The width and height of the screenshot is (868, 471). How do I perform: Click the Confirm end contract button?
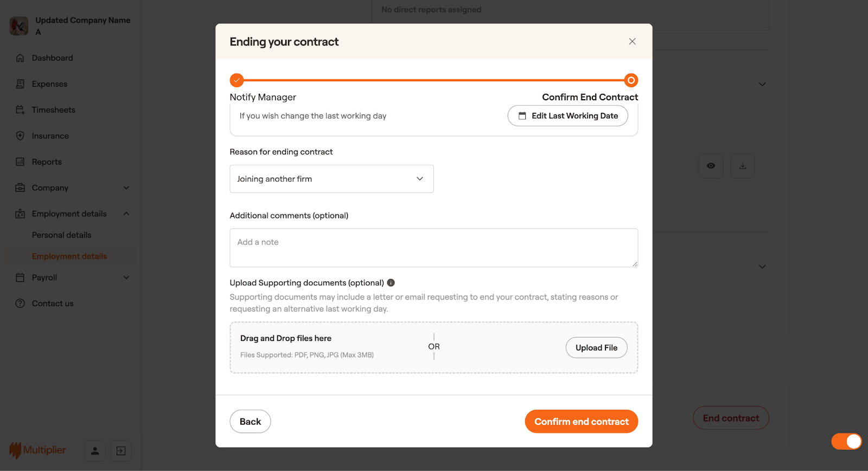coord(581,422)
